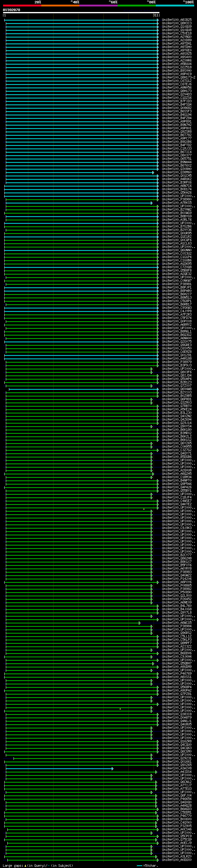Image resolution: width=197 pixels, height=868 pixels.
Task: Select the UniRef100_Q1E1R2 label
Action: [x=177, y=236]
